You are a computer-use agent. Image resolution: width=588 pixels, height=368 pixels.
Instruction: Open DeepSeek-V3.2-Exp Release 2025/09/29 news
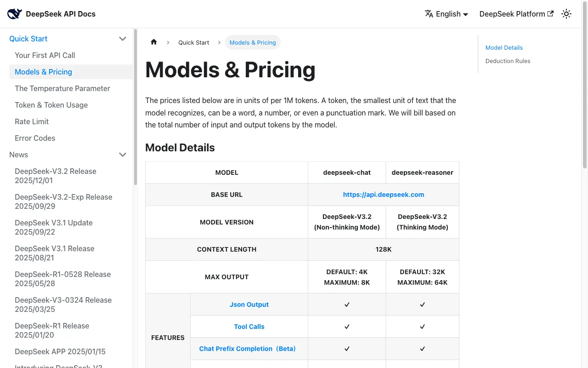(63, 201)
